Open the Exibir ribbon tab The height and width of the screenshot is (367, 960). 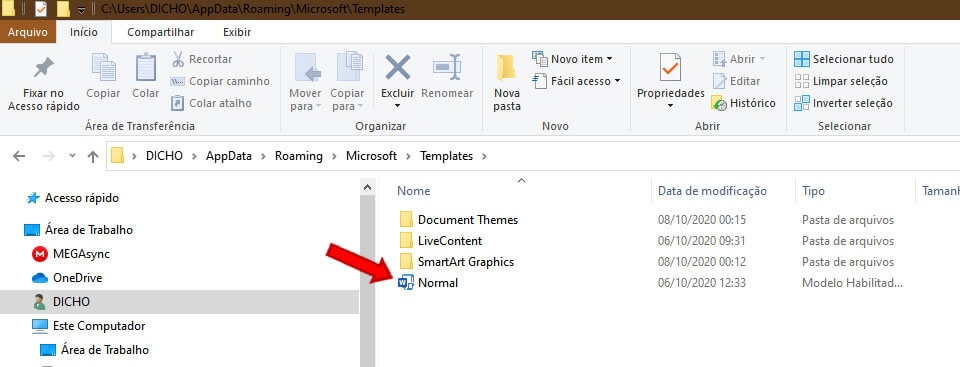coord(237,32)
